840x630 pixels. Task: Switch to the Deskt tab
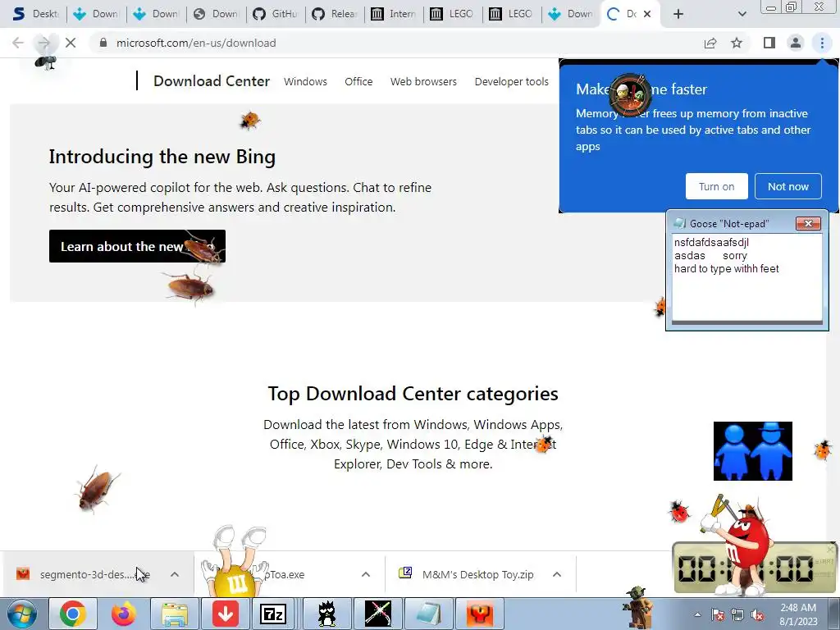(x=35, y=14)
